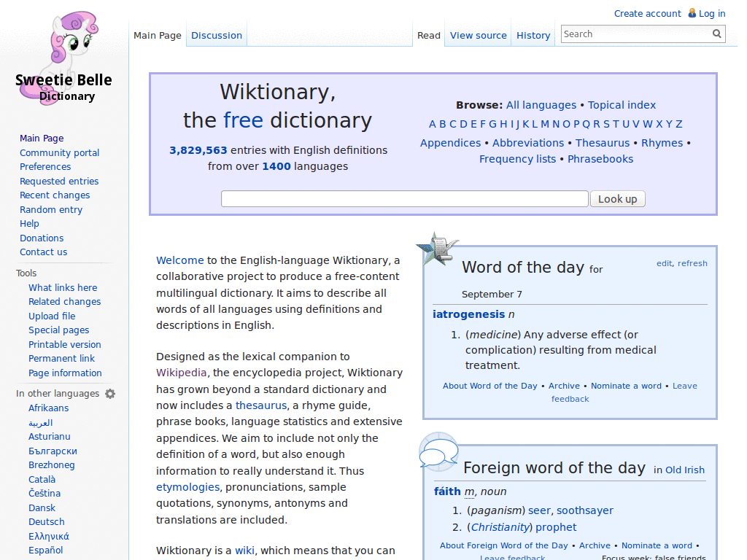This screenshot has height=560, width=747.
Task: Open Upload file tool
Action: pyautogui.click(x=52, y=316)
